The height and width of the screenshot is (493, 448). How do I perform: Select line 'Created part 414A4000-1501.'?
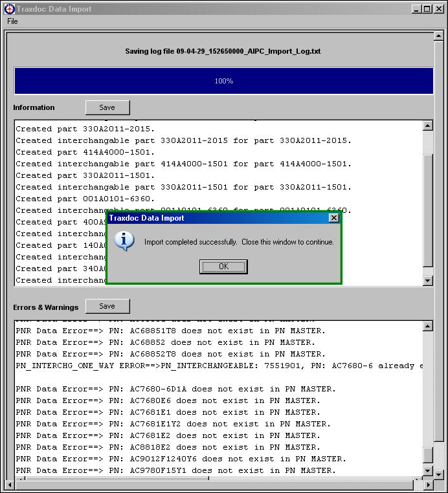click(x=85, y=152)
